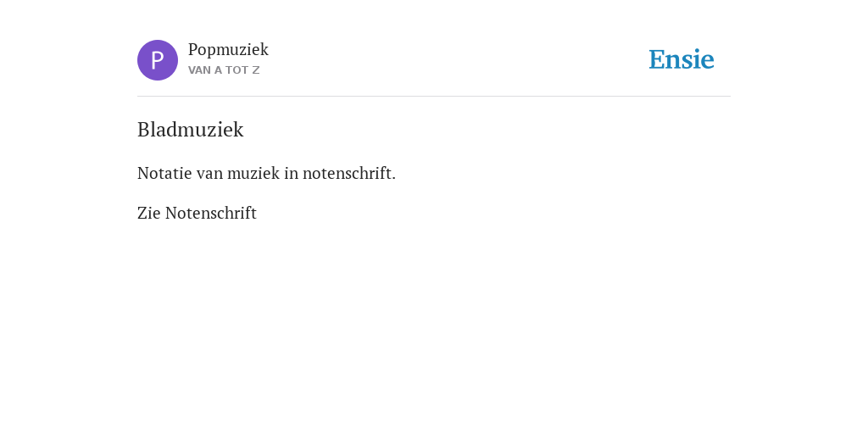The image size is (868, 434).
Task: Click the word TOT in the subtitle
Action: click(x=236, y=70)
